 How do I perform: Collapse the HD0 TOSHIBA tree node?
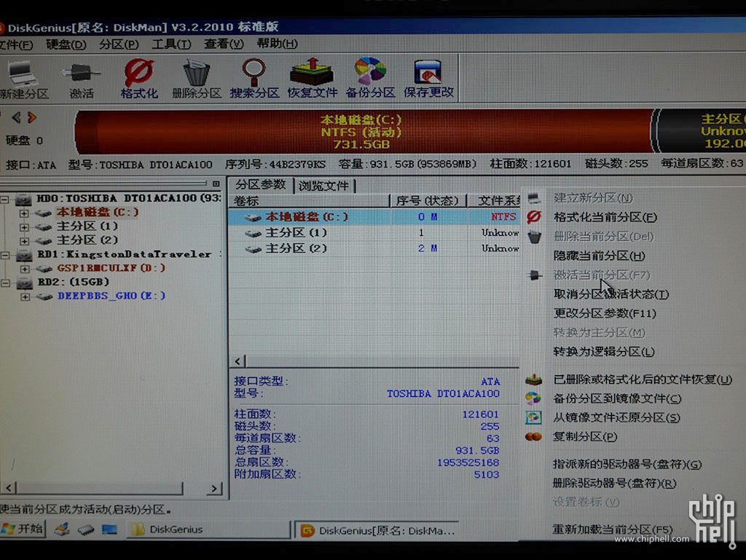(4, 200)
